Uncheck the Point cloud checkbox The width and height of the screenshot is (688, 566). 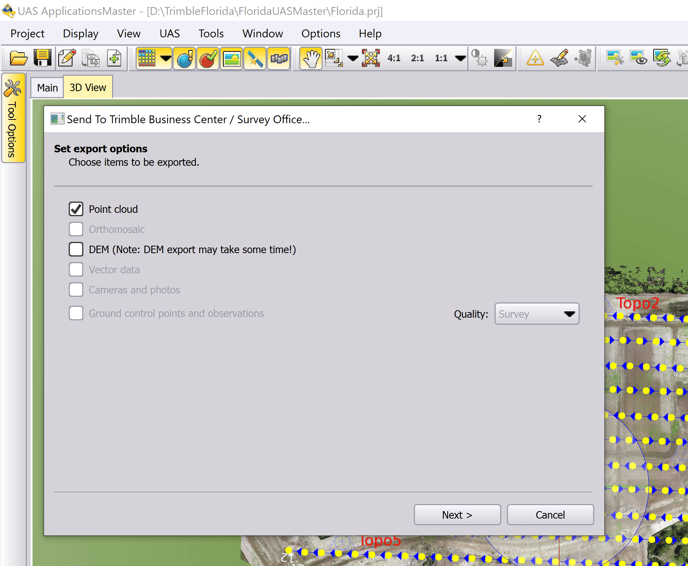pos(76,209)
